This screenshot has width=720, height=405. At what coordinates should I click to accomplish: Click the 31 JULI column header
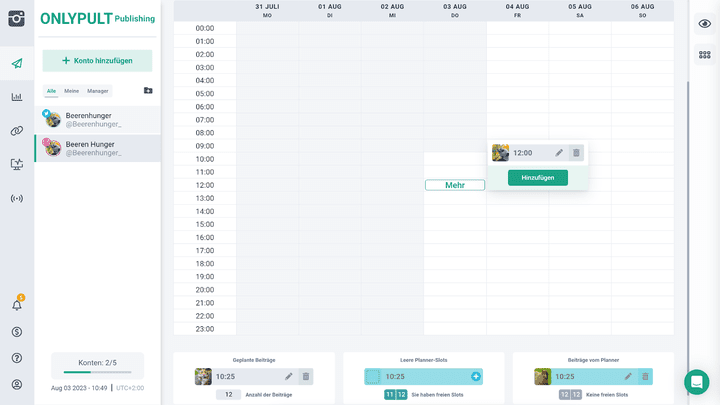tap(267, 11)
